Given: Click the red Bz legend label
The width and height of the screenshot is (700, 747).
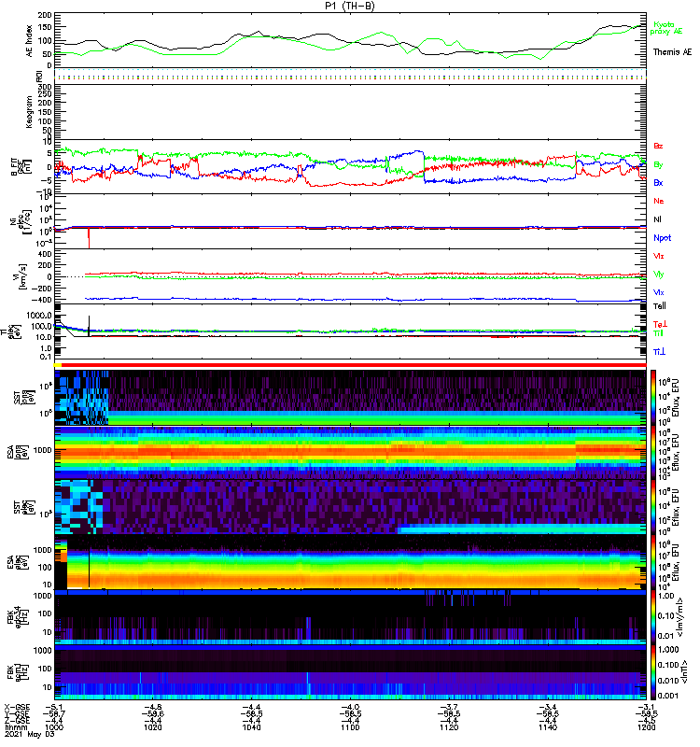Looking at the screenshot, I should pos(658,146).
